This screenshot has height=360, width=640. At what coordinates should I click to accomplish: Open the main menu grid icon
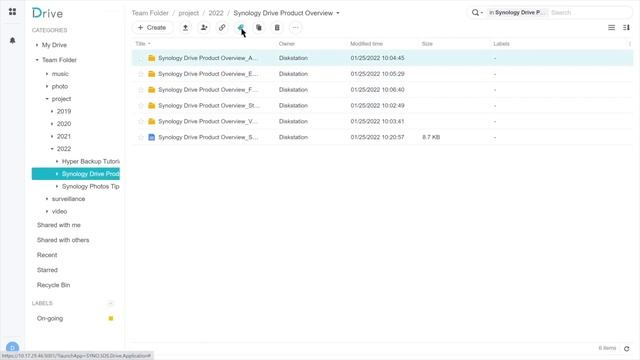click(13, 12)
